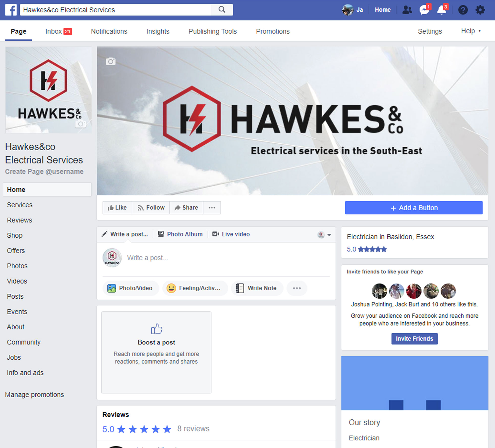This screenshot has width=495, height=448.
Task: Open the Insights tab
Action: 158,31
